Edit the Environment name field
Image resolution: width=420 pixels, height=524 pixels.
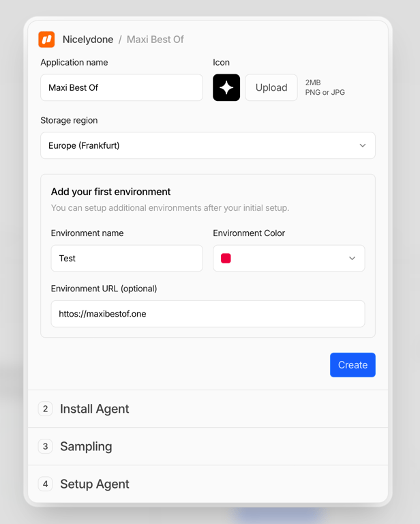click(127, 259)
